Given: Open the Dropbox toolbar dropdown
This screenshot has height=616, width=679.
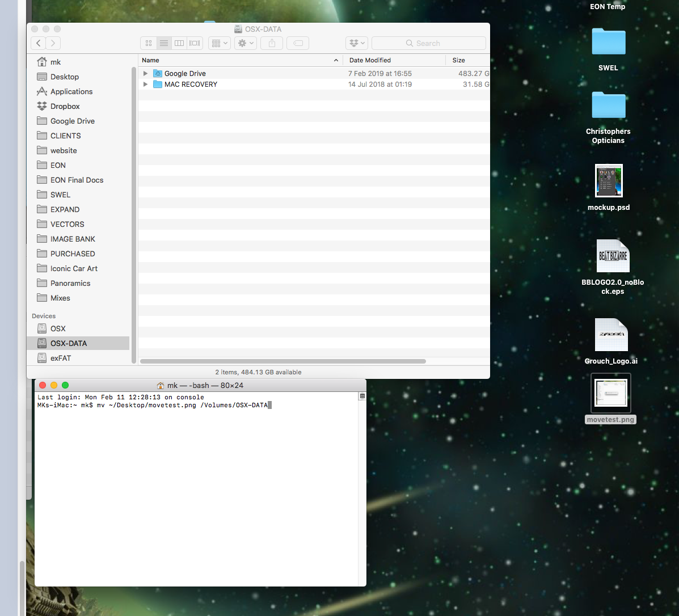Looking at the screenshot, I should coord(357,43).
